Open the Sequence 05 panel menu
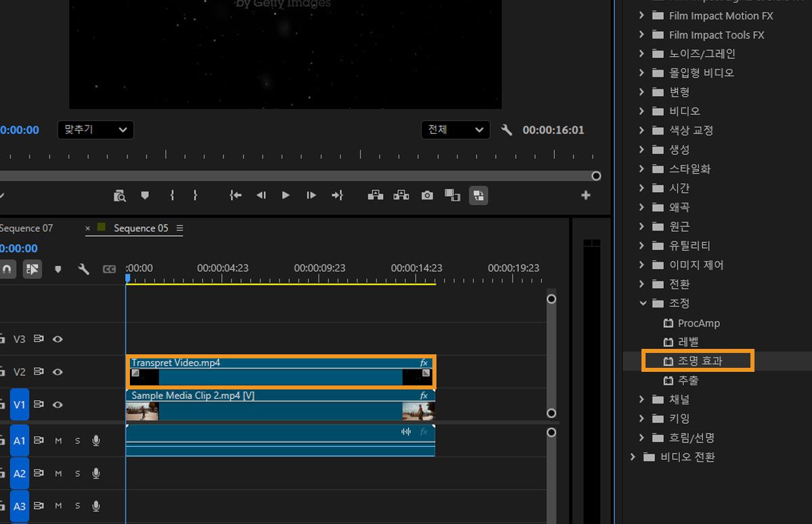Image resolution: width=812 pixels, height=524 pixels. coord(179,229)
